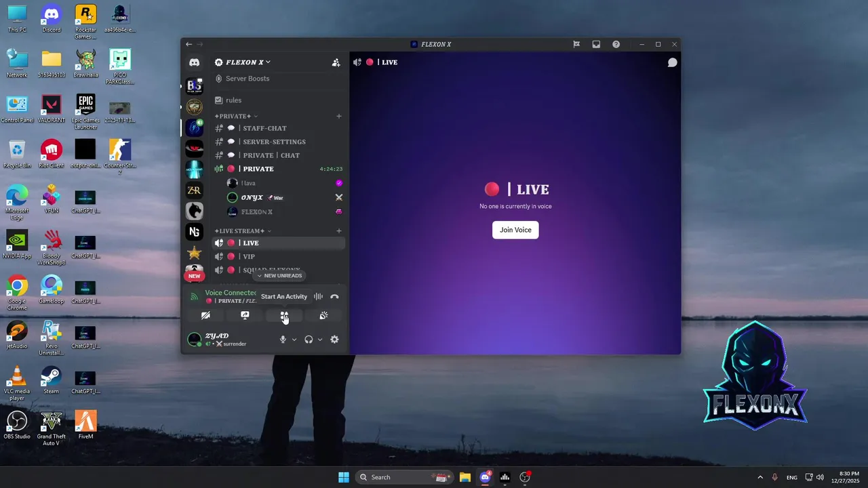This screenshot has width=868, height=488.
Task: Open Discord inbox icon in title bar
Action: pyautogui.click(x=596, y=44)
